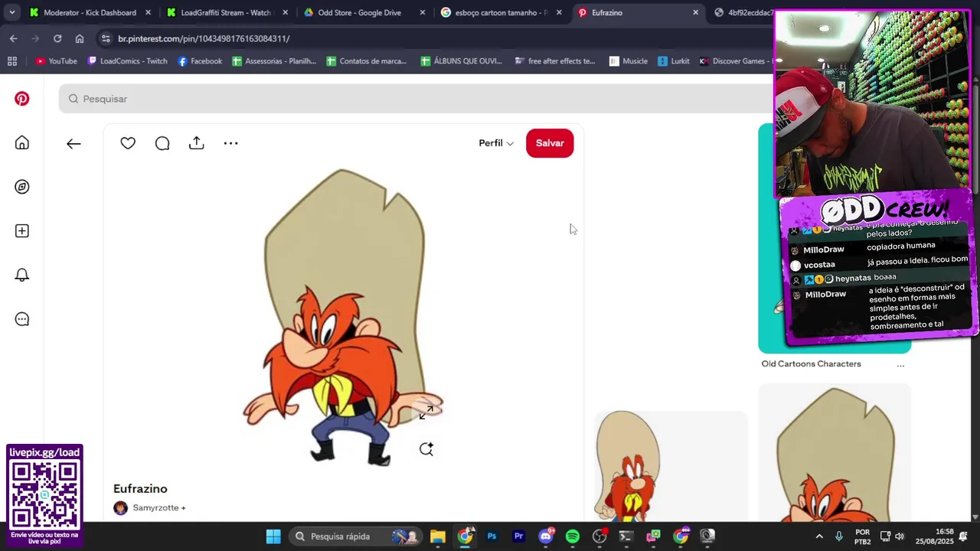980x551 pixels.
Task: Open YouTube bookmark
Action: [x=56, y=61]
